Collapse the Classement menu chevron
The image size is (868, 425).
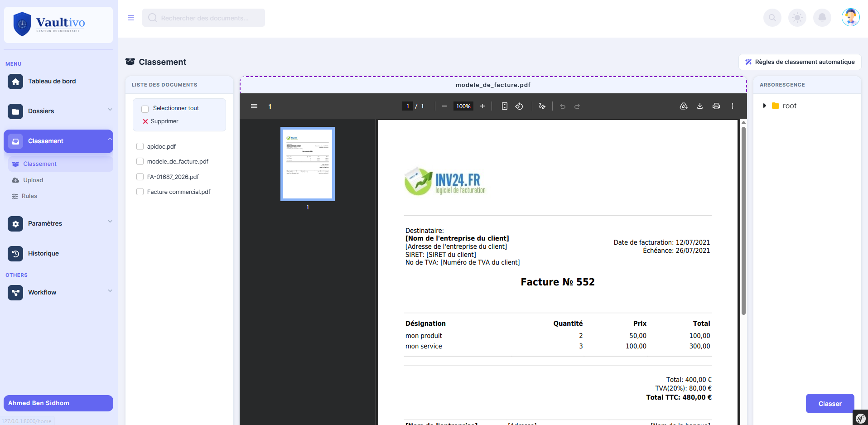pos(110,139)
